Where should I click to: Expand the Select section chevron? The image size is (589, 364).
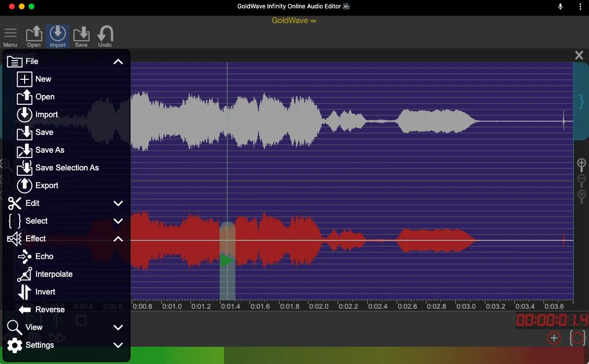tap(118, 221)
